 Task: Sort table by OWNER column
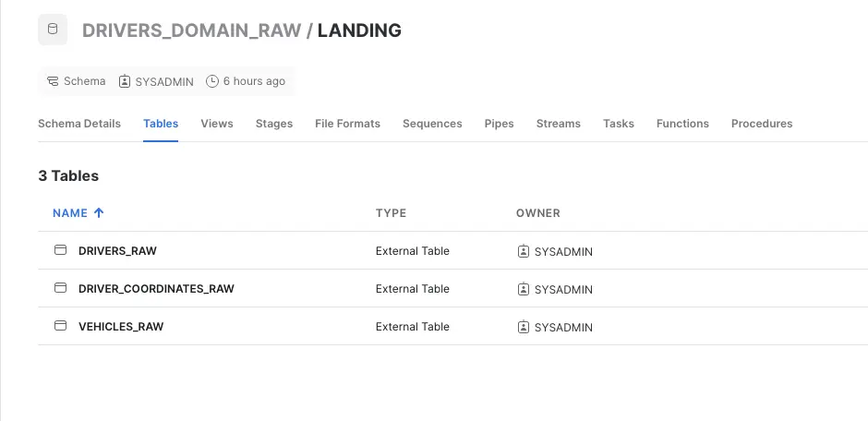coord(538,213)
